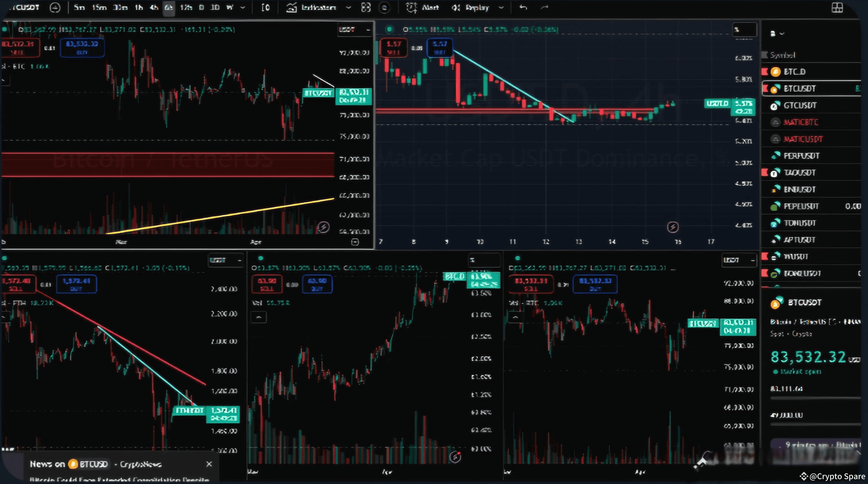Switch to the 4h timeframe
The width and height of the screenshot is (868, 484).
point(154,7)
